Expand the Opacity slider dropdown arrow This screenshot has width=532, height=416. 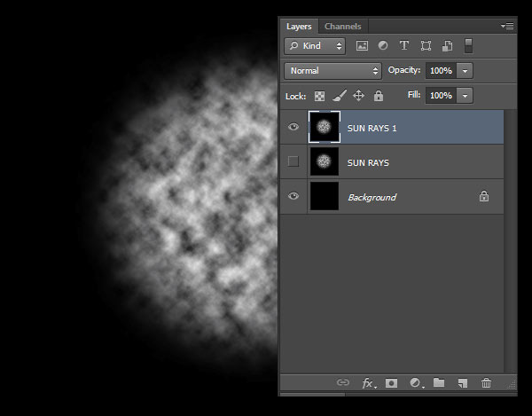coord(465,70)
